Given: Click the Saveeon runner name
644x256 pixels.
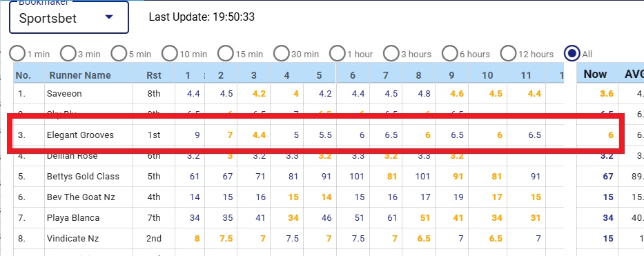Looking at the screenshot, I should click(64, 94).
